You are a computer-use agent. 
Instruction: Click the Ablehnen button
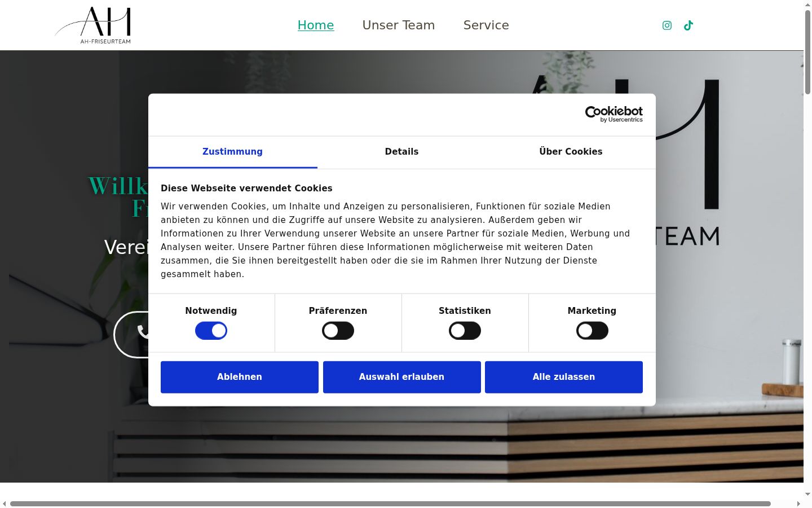tap(240, 377)
